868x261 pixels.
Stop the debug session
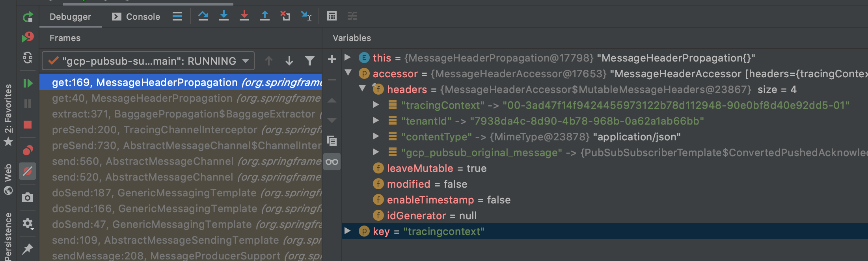click(x=28, y=125)
